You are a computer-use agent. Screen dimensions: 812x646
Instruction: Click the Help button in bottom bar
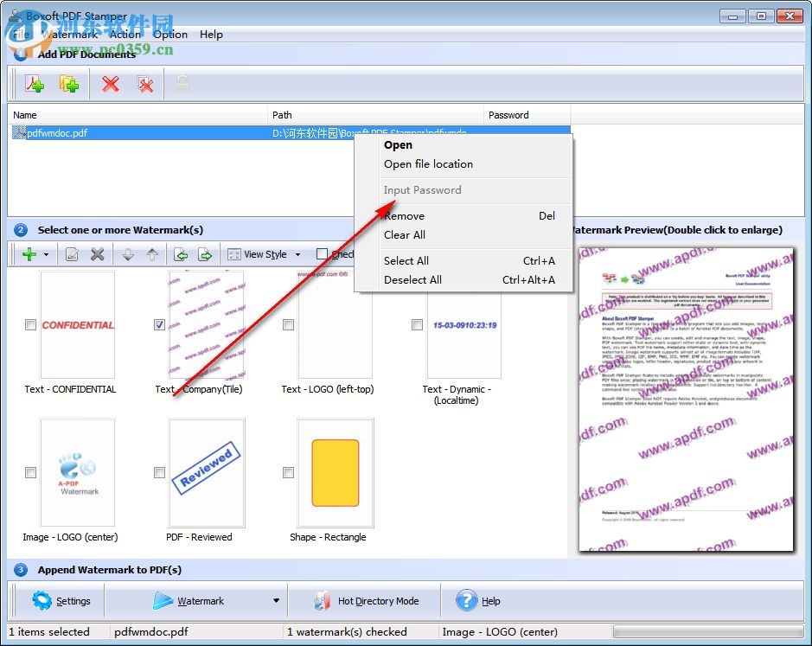[478, 601]
